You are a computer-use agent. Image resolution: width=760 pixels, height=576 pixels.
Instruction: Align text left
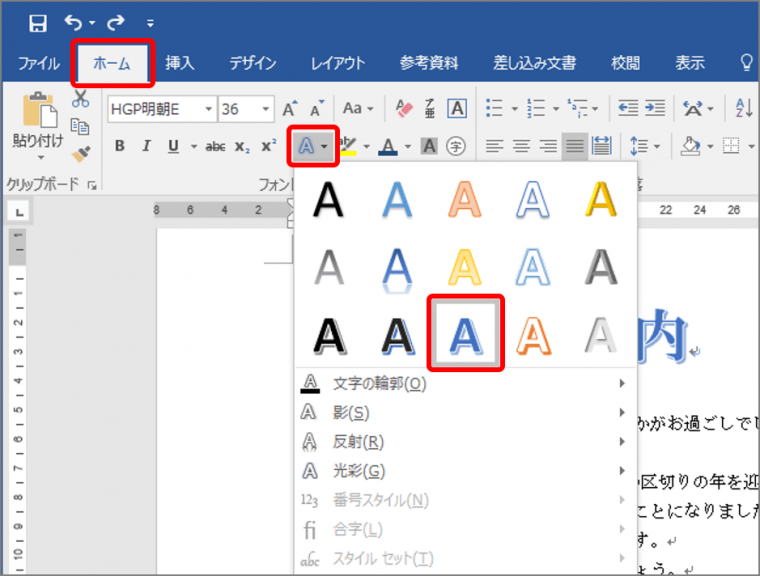click(x=494, y=145)
